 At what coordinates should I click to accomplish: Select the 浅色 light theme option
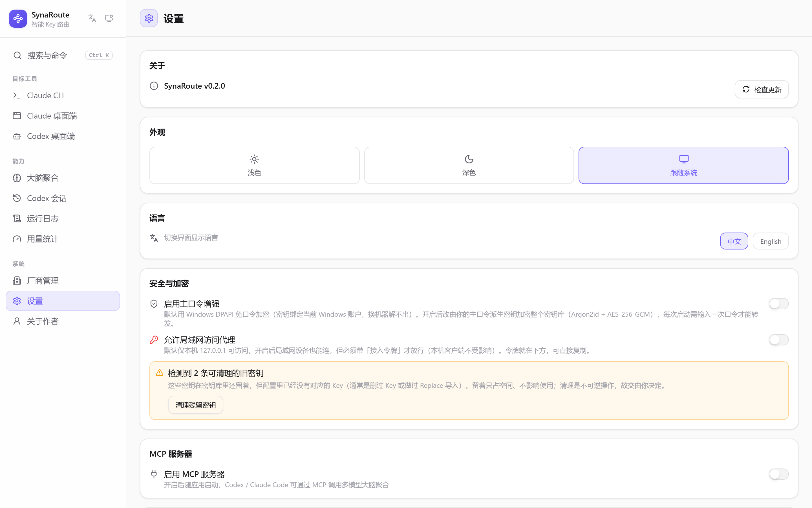[x=254, y=165]
